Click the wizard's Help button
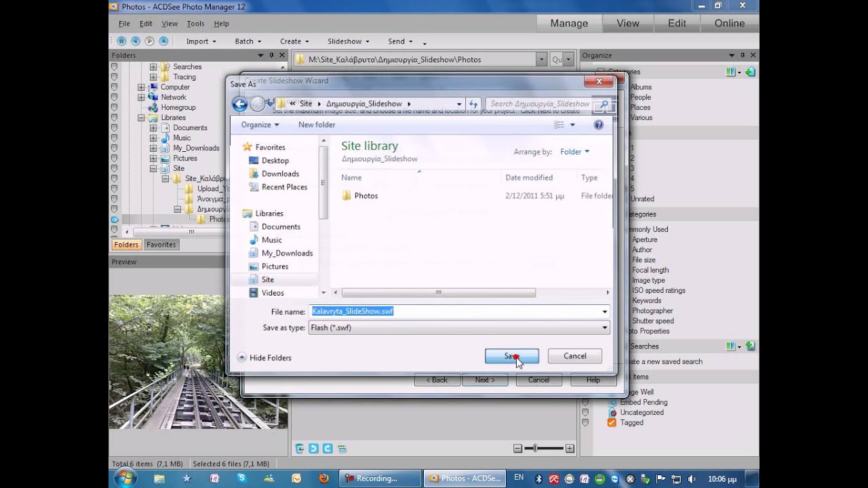This screenshot has height=488, width=868. pyautogui.click(x=593, y=380)
